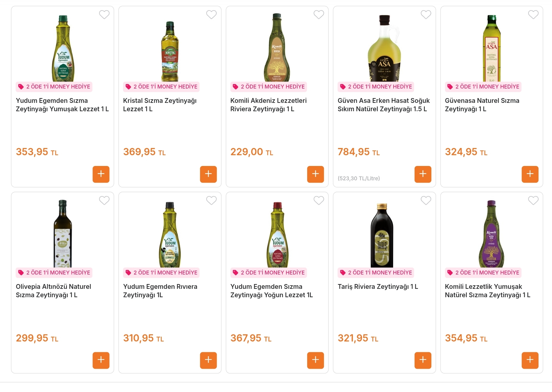The width and height of the screenshot is (552, 392).
Task: Add Olivepia Altınözü to the cart
Action: click(101, 361)
